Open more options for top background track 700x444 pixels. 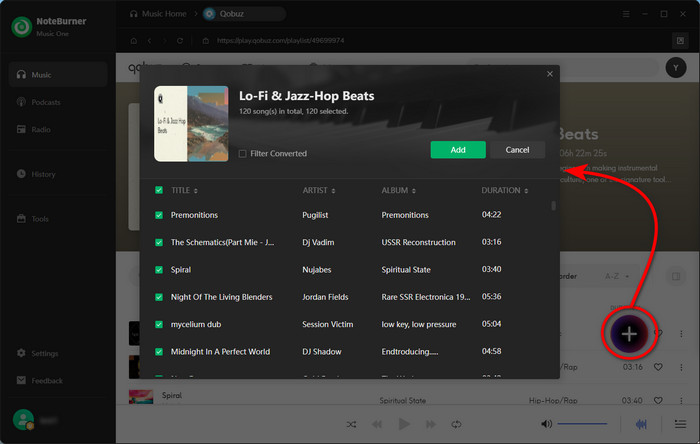(x=681, y=333)
